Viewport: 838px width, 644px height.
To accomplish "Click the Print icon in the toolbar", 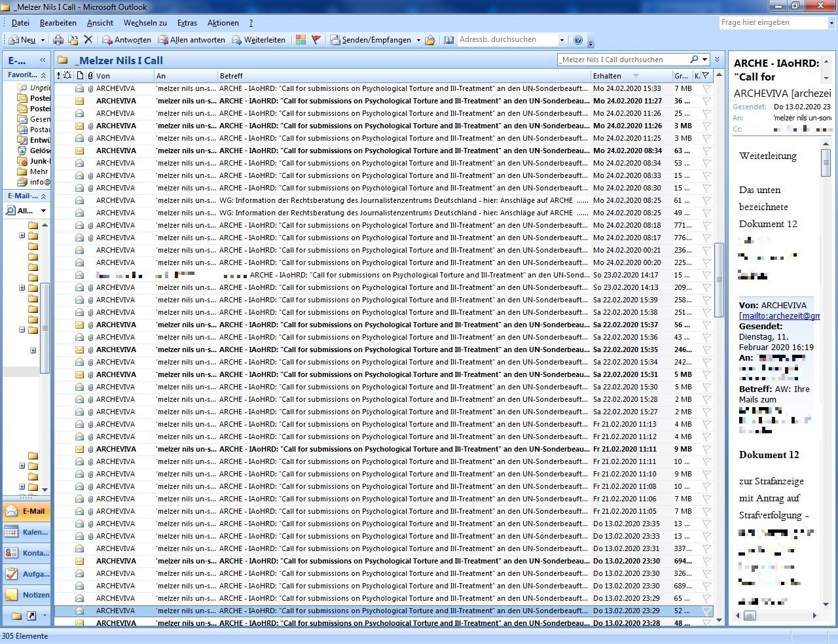I will click(x=58, y=40).
